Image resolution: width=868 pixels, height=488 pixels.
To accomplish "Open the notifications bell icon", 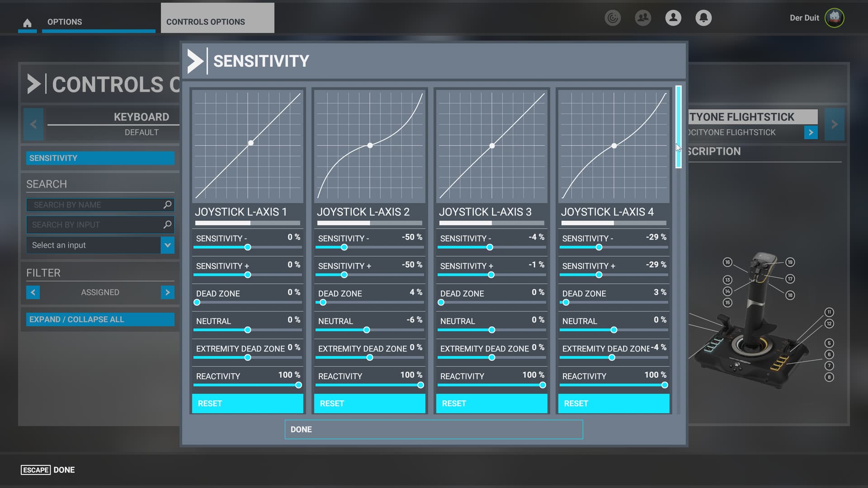I will tap(703, 18).
